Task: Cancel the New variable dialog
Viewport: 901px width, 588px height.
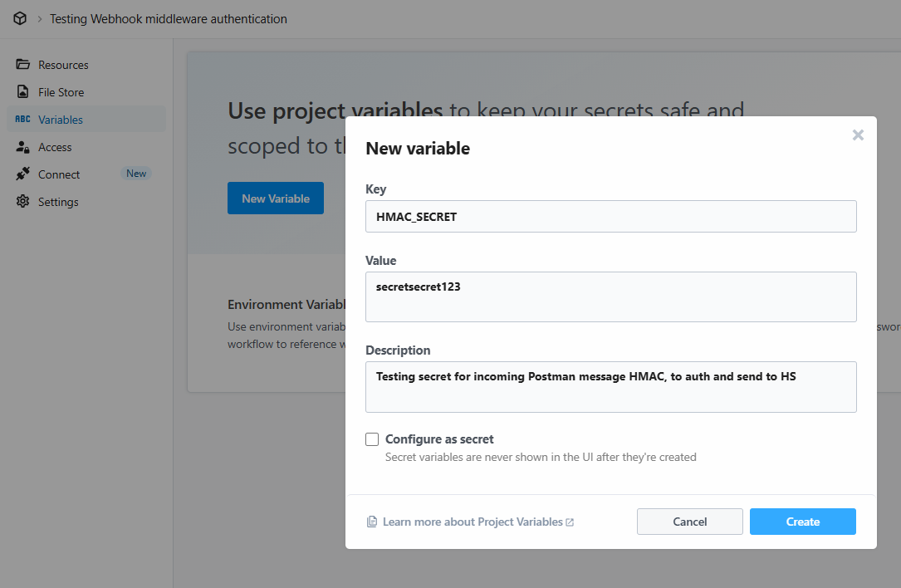Action: (x=689, y=521)
